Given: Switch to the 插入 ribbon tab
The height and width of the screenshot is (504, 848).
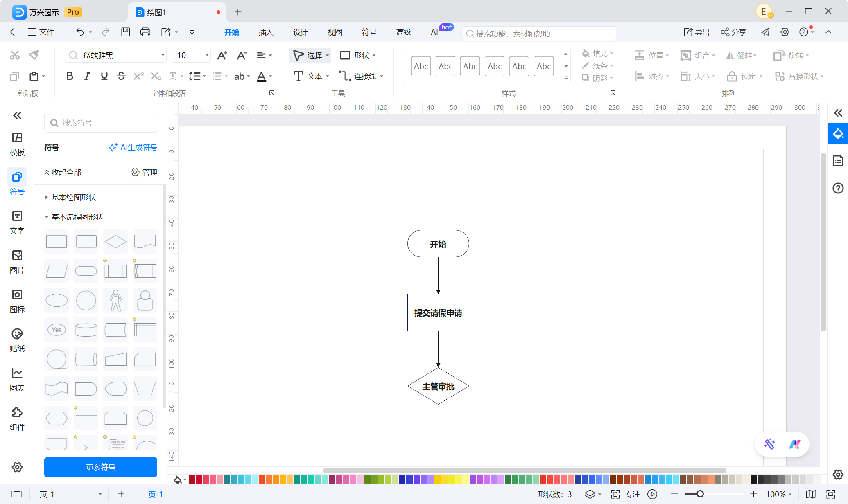Looking at the screenshot, I should tap(266, 32).
